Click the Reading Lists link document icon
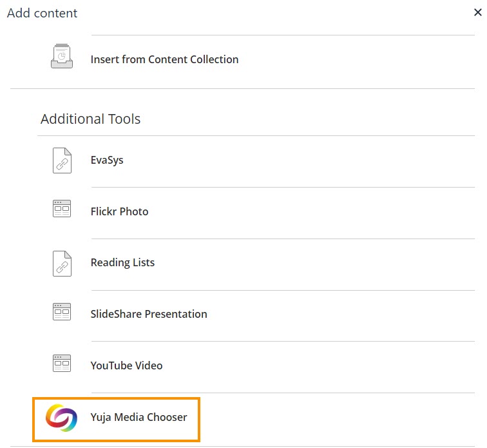Screen dimensions: 487x448 62,264
